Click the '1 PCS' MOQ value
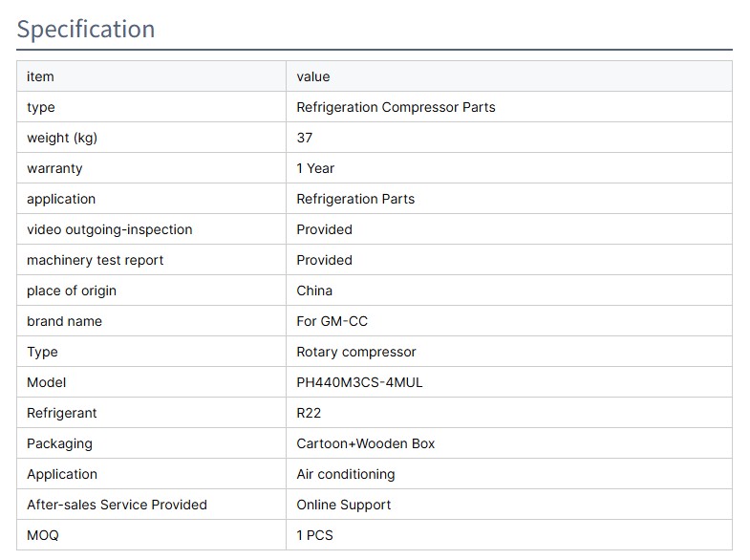Viewport: 750px width, 560px height. click(314, 535)
